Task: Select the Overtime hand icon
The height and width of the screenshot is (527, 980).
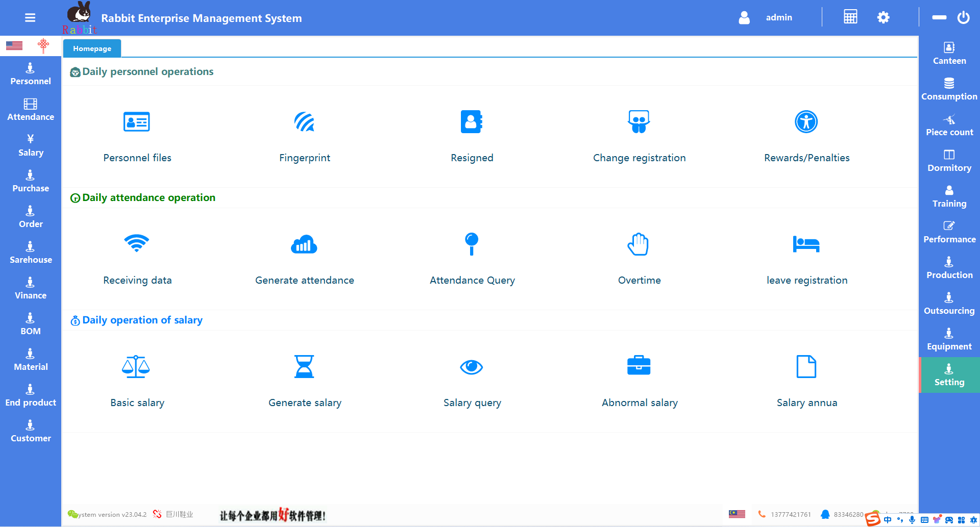Action: (639, 244)
